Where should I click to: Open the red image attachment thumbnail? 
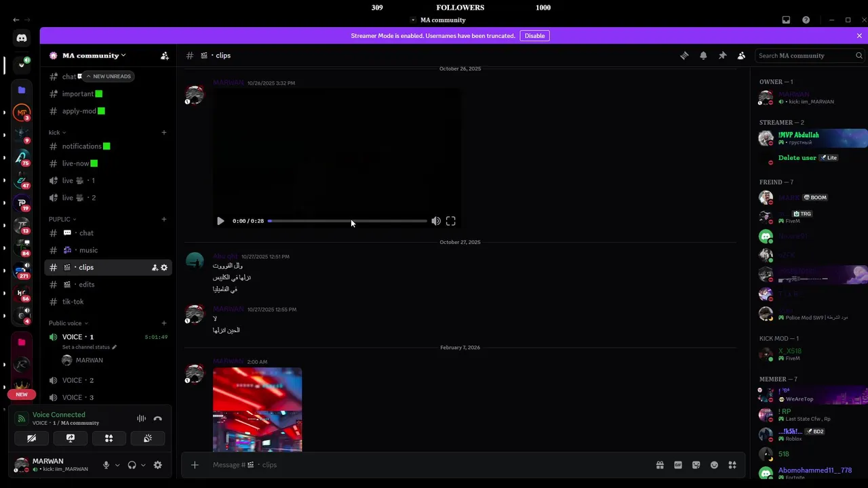point(258,409)
